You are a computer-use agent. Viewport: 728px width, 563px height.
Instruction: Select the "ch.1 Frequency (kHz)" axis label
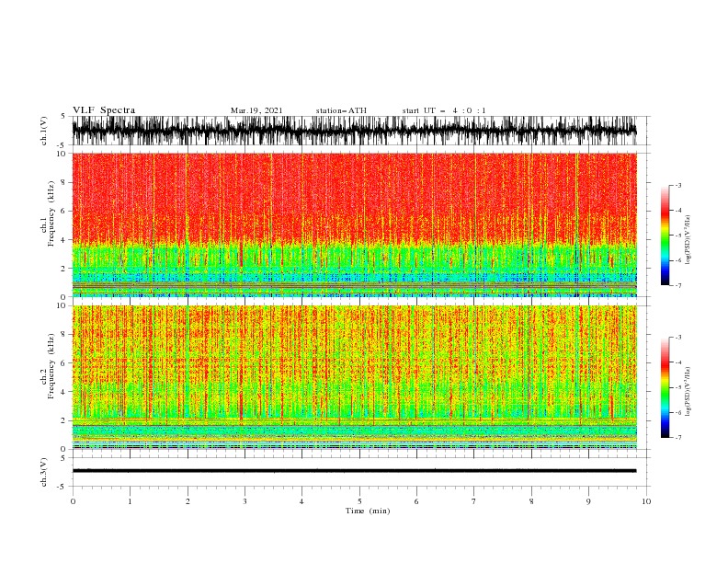coord(48,213)
